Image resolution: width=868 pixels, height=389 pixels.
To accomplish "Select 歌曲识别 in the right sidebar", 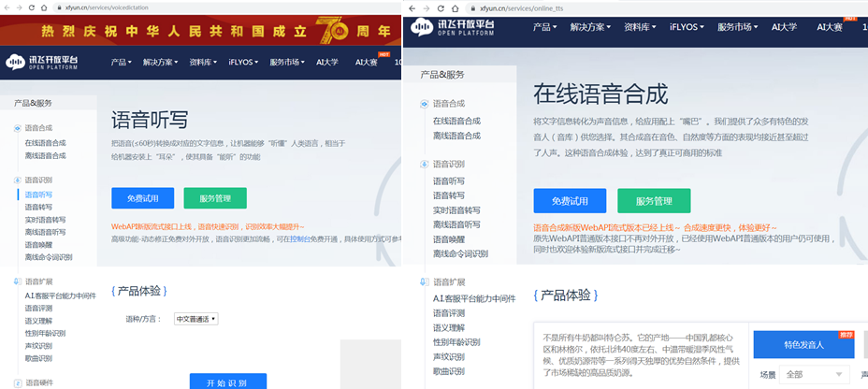I will (449, 371).
